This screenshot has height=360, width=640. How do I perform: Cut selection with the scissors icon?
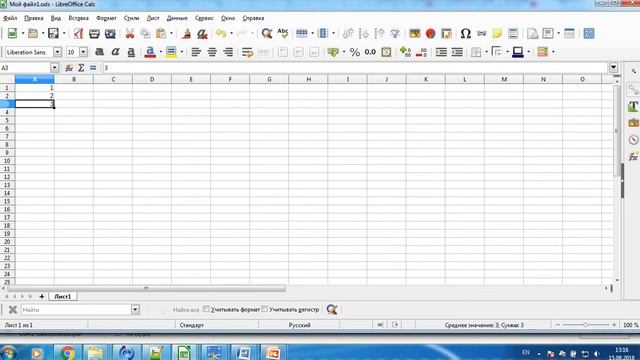point(130,33)
